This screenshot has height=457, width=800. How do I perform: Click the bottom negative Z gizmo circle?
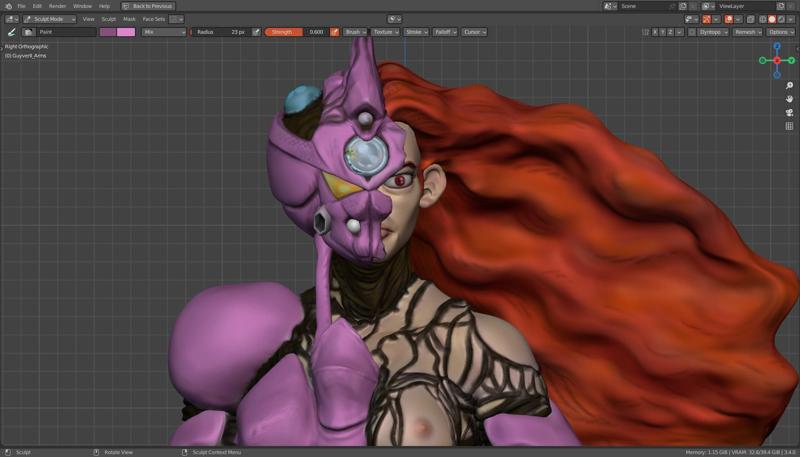tap(777, 74)
